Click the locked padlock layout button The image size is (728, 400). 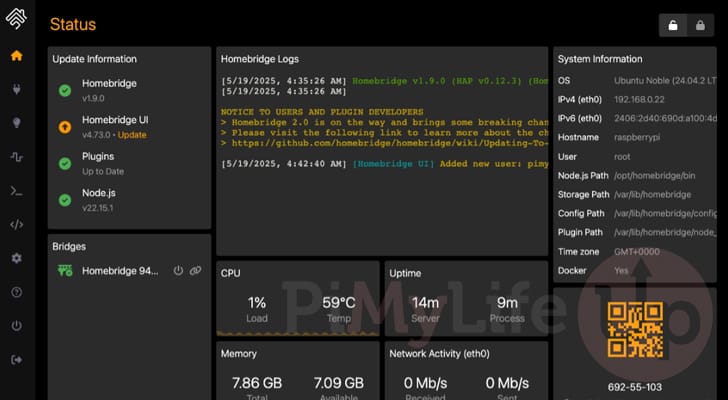[700, 25]
